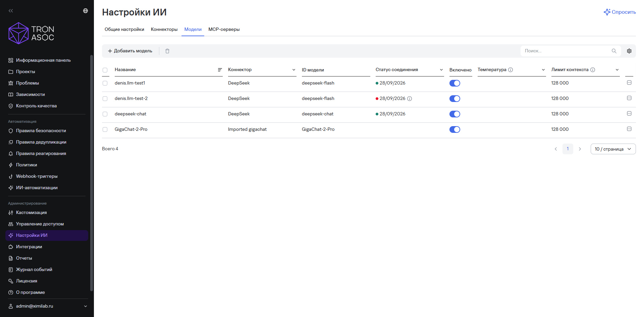Open the Статус соединения column dropdown

coord(441,70)
